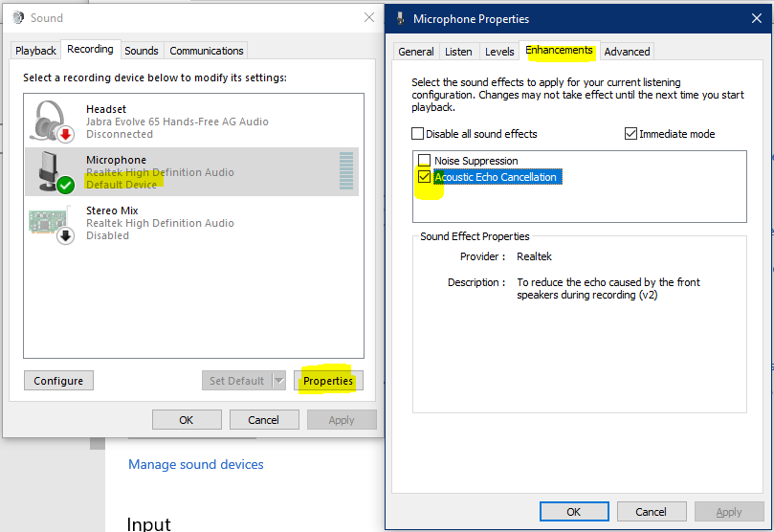
Task: Open microphone Properties button
Action: (328, 381)
